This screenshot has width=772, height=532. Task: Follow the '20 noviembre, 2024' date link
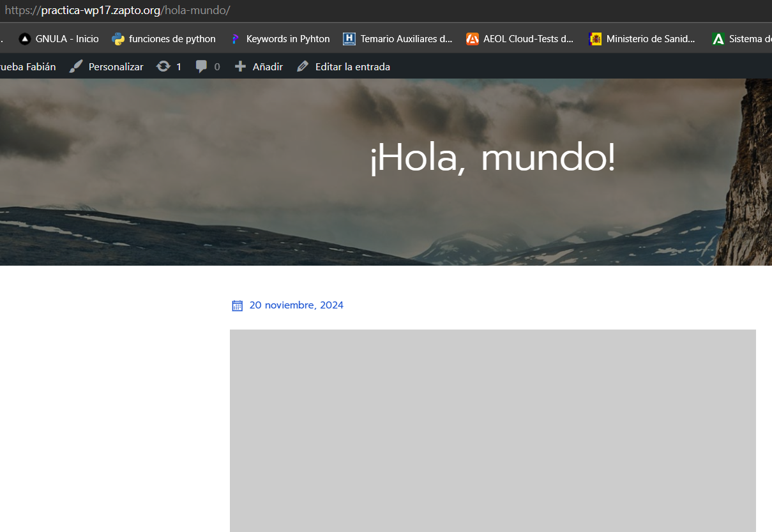[x=296, y=305]
